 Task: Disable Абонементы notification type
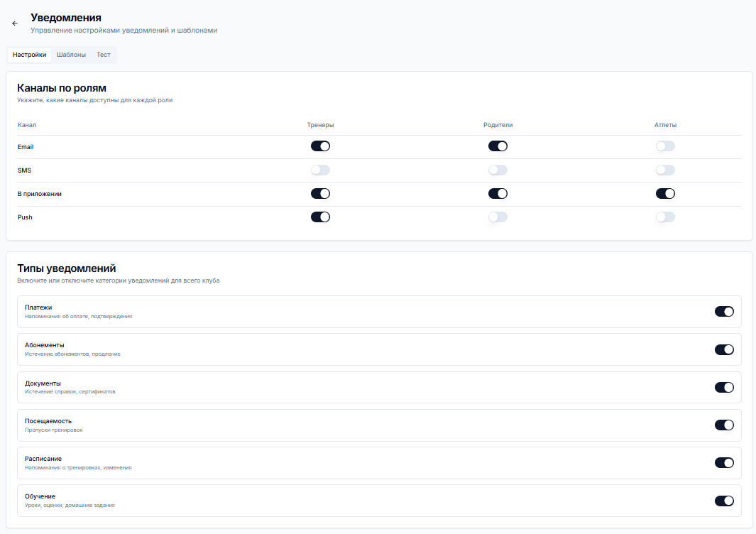coord(724,349)
